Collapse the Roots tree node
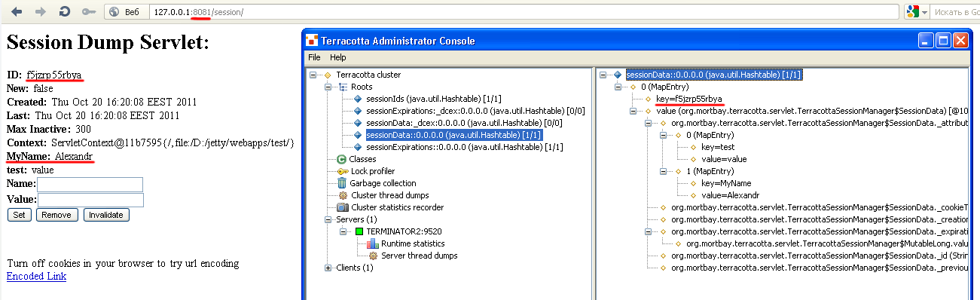The height and width of the screenshot is (300, 980). [x=328, y=87]
